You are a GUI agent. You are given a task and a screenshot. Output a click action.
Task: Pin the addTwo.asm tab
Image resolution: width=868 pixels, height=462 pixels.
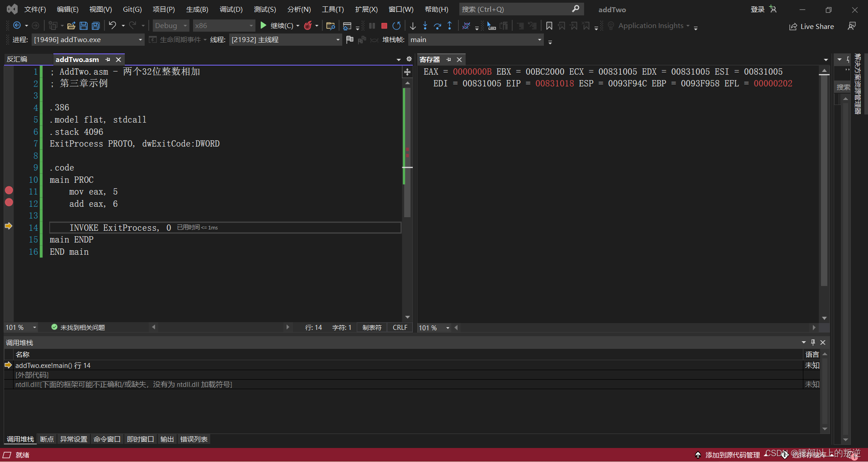point(108,59)
